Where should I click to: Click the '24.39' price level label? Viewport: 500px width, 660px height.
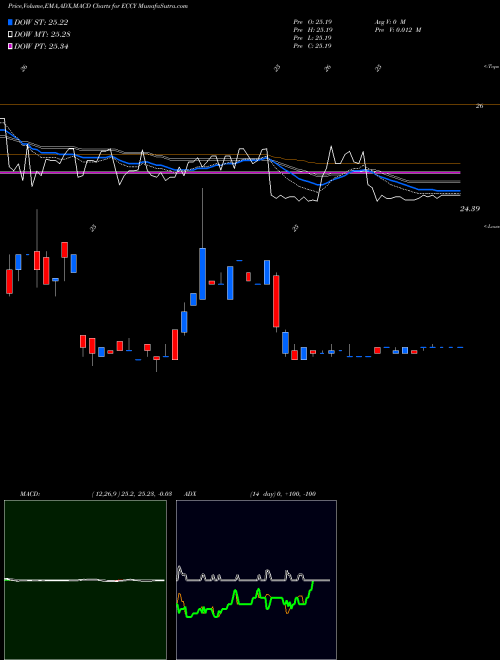pos(470,208)
